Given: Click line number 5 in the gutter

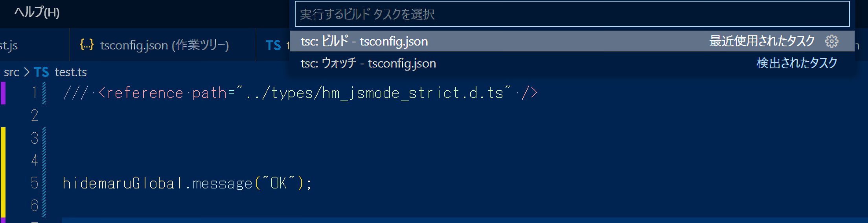Looking at the screenshot, I should pos(35,183).
